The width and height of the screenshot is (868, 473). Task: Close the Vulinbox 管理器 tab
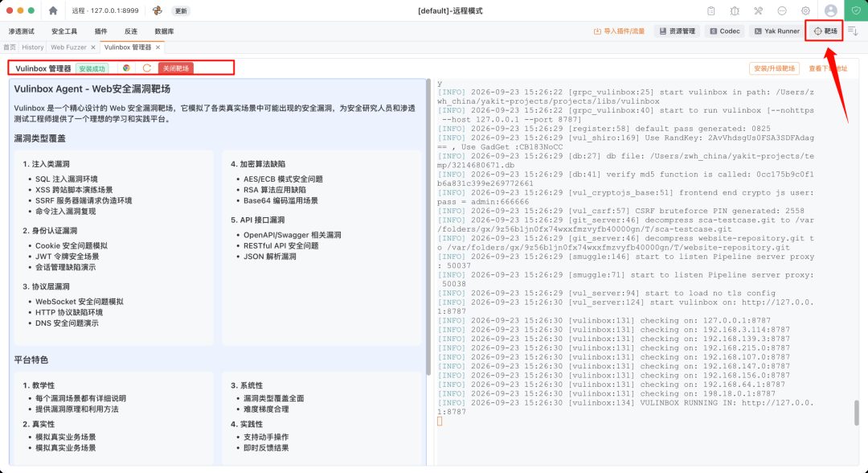pyautogui.click(x=158, y=47)
